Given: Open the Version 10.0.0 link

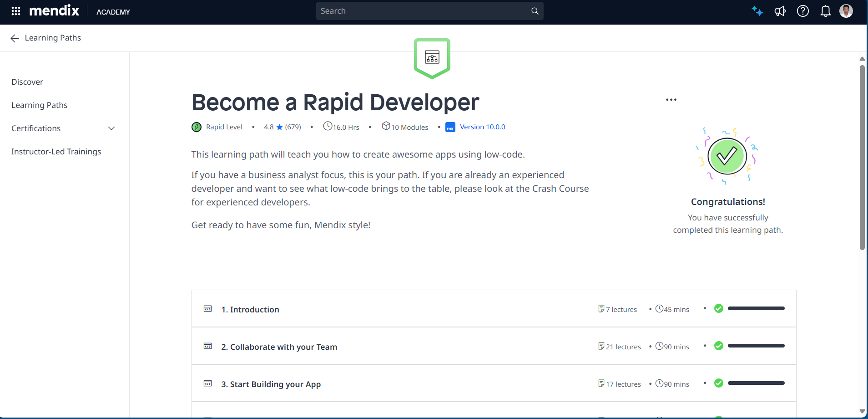Looking at the screenshot, I should click(x=483, y=127).
